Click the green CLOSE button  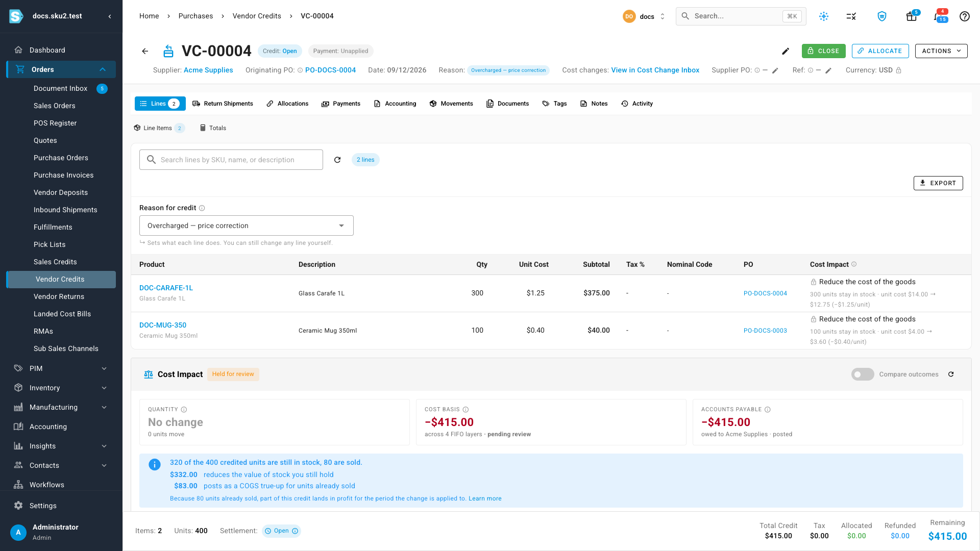823,51
